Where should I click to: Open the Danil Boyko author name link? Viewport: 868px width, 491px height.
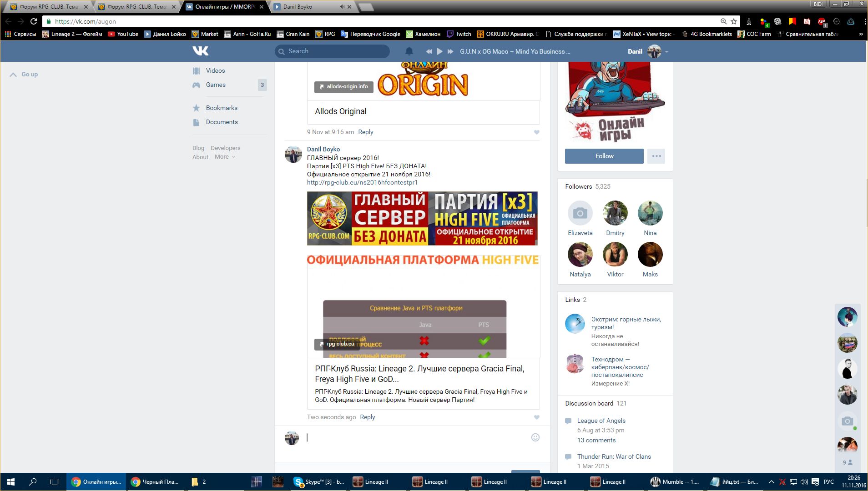coord(323,149)
